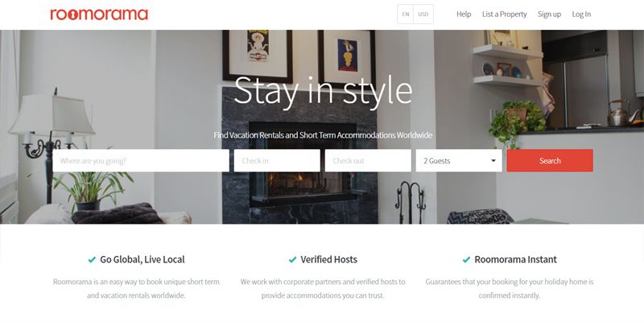
Task: Click the roomorama logo
Action: pyautogui.click(x=99, y=14)
